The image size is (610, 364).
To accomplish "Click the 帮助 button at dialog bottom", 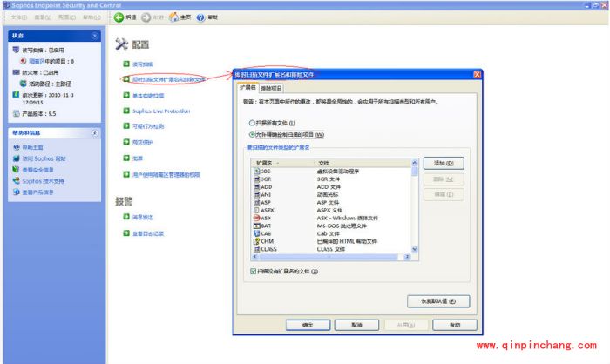I will tap(455, 325).
